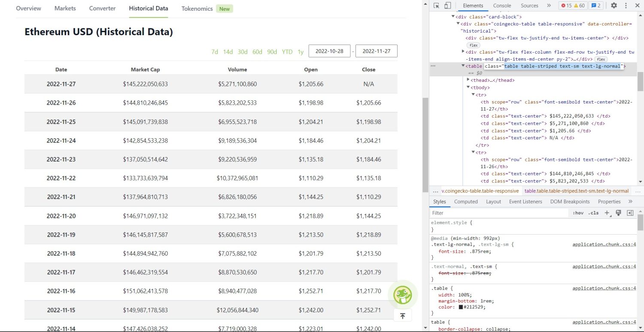Switch to the Elements tab
Image resolution: width=644 pixels, height=332 pixels.
[x=473, y=6]
